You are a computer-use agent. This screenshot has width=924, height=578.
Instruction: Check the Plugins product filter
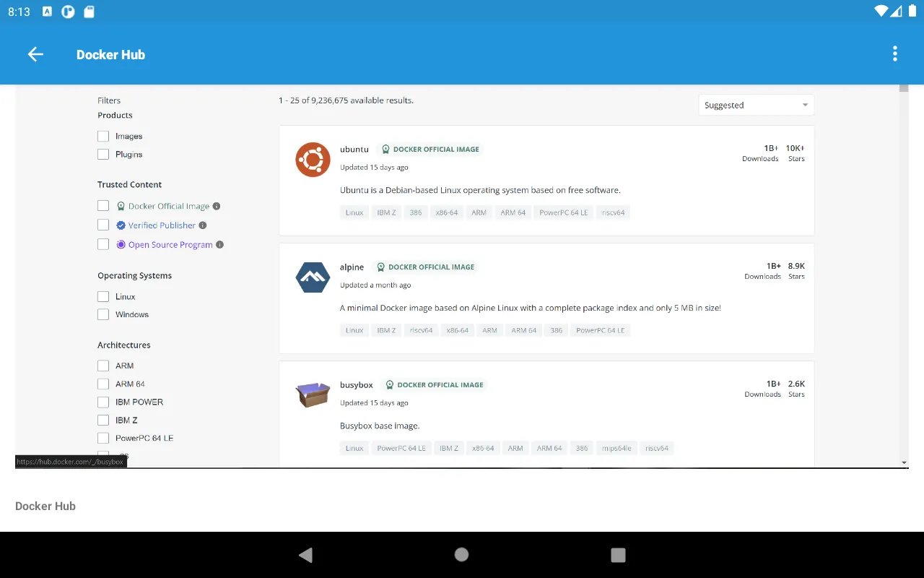103,154
